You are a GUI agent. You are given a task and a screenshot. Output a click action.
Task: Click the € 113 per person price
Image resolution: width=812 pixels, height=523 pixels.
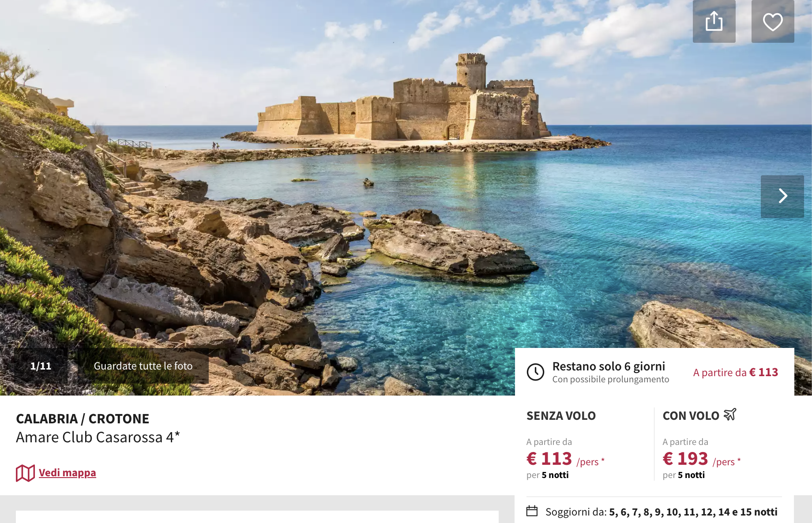coord(565,459)
